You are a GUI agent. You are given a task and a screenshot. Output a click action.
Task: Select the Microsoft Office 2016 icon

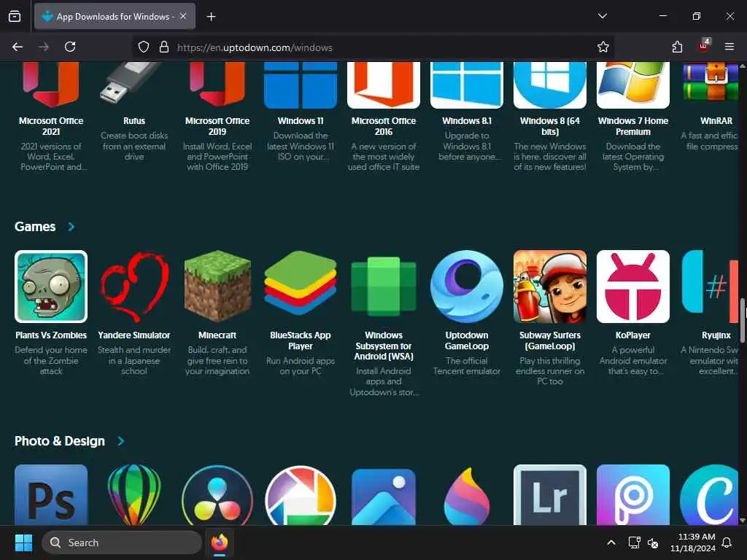(384, 85)
